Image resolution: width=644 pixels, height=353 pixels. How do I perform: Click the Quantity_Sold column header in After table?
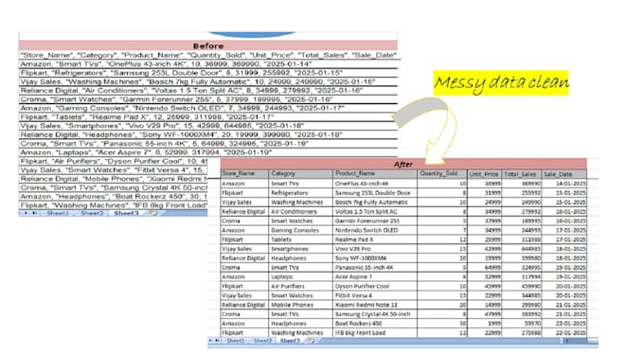[442, 173]
